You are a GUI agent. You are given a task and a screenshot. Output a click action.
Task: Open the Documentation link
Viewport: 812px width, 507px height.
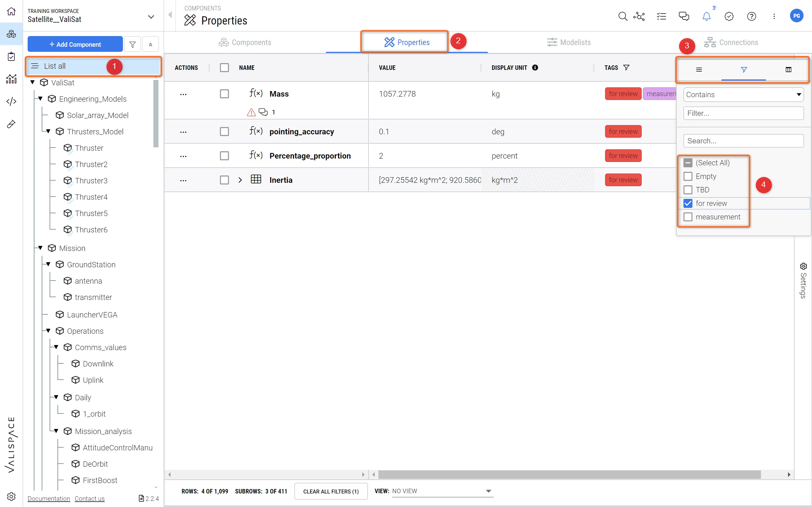(49, 499)
